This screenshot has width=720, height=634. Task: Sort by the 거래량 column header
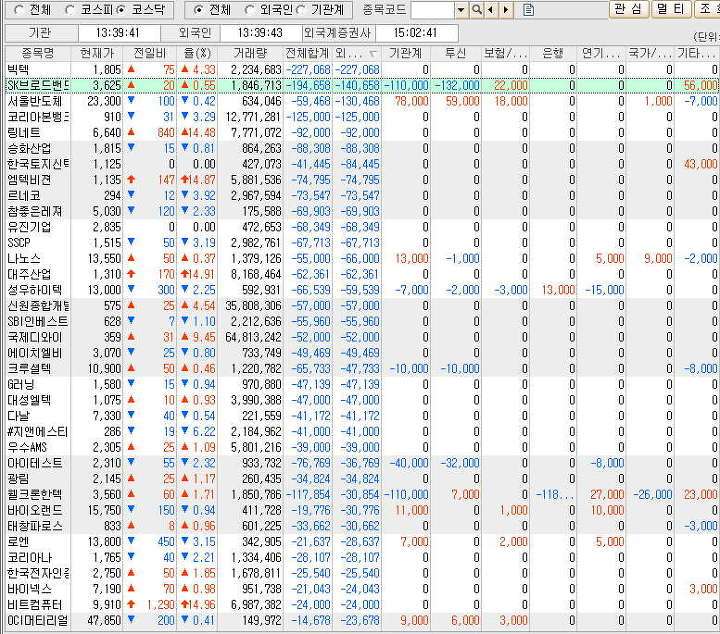tap(250, 53)
